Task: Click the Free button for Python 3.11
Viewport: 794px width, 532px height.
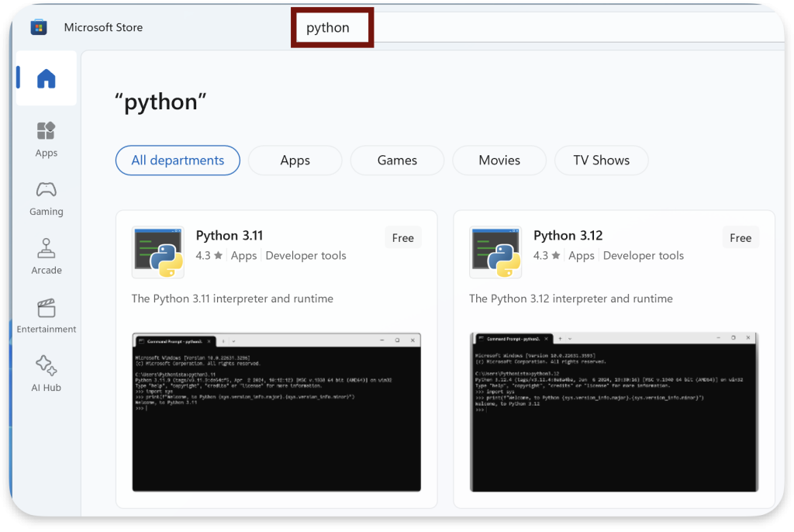Action: click(x=403, y=238)
